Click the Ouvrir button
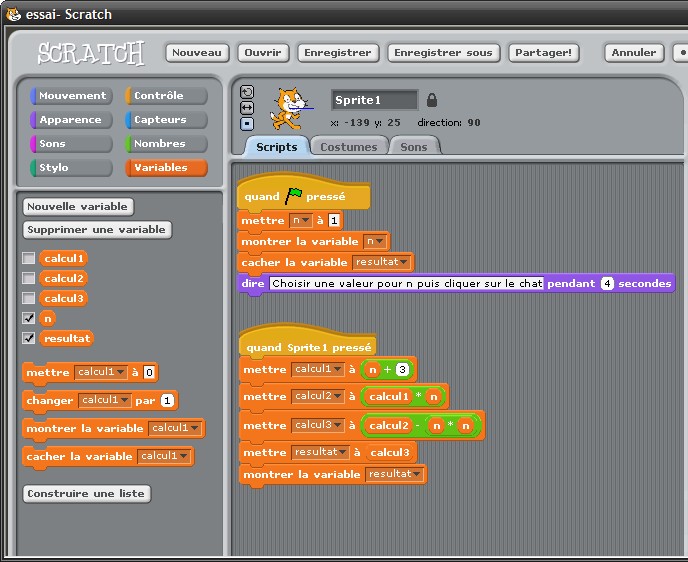 [263, 53]
